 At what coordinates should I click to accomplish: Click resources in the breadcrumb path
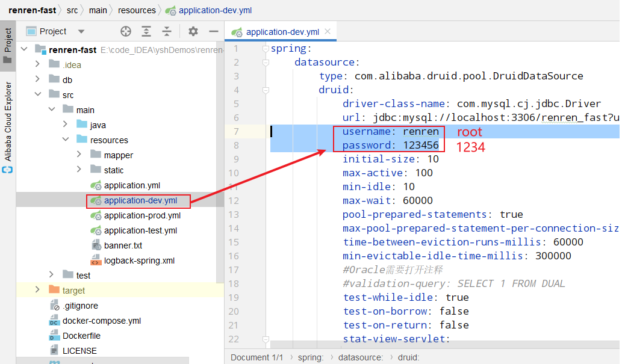point(137,10)
